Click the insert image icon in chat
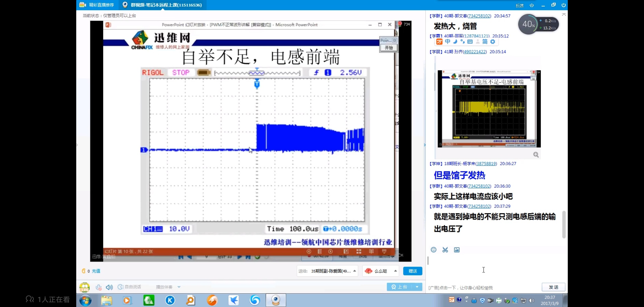Screen dimensions: 644x307 click(x=457, y=250)
